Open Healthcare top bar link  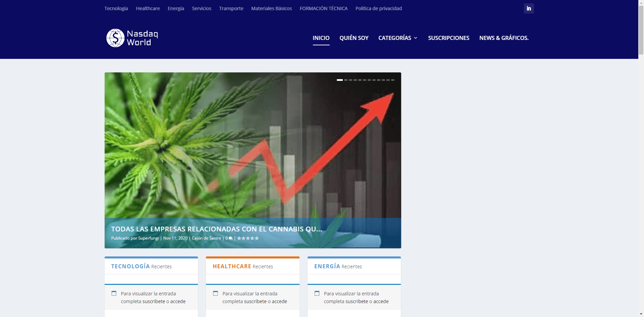[148, 8]
